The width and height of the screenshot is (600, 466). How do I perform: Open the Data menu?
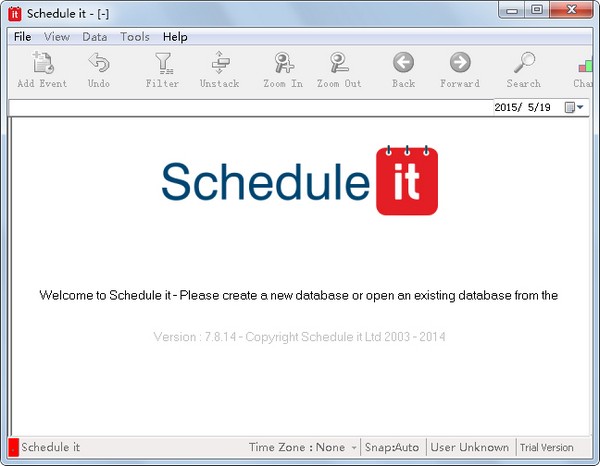click(x=95, y=37)
